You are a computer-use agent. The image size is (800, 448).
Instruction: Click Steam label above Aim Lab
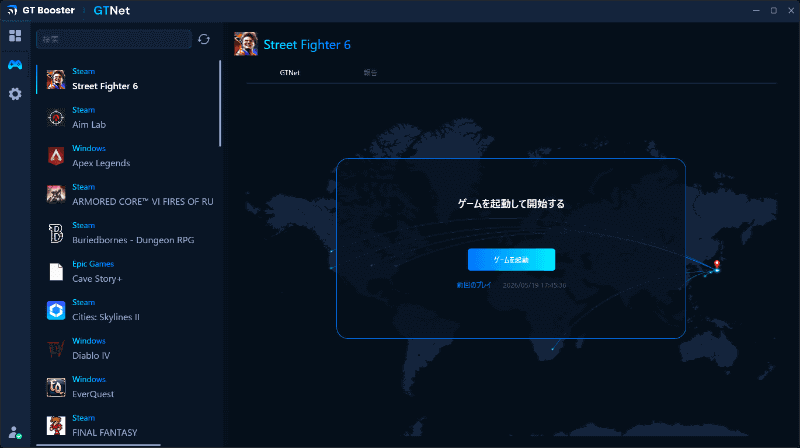[x=84, y=110]
